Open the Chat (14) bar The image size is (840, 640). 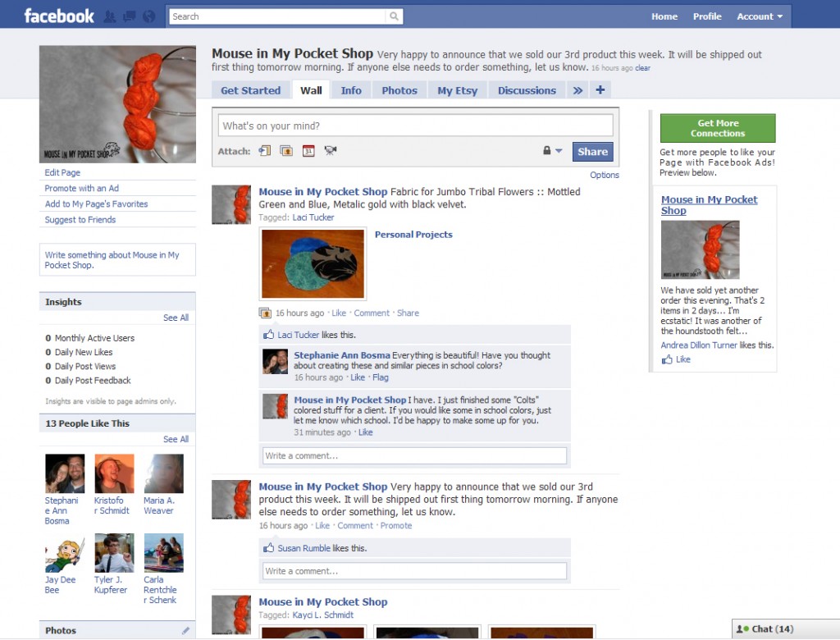coord(786,629)
